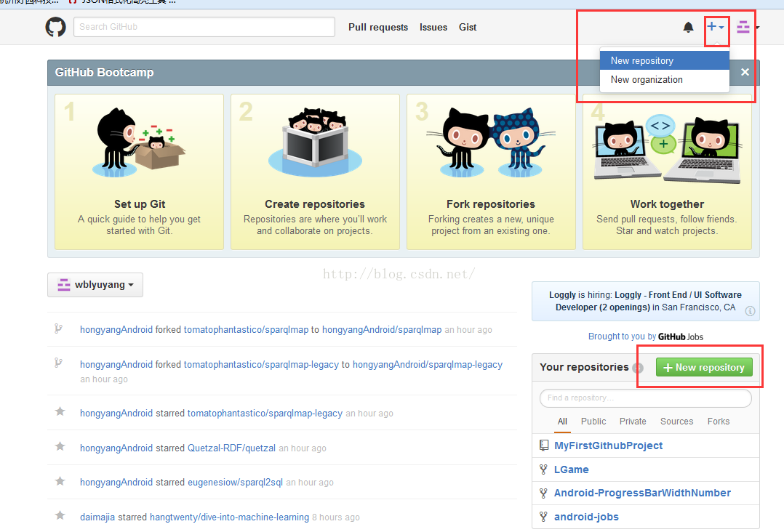
Task: Select New repository from dropdown menu
Action: [x=665, y=60]
